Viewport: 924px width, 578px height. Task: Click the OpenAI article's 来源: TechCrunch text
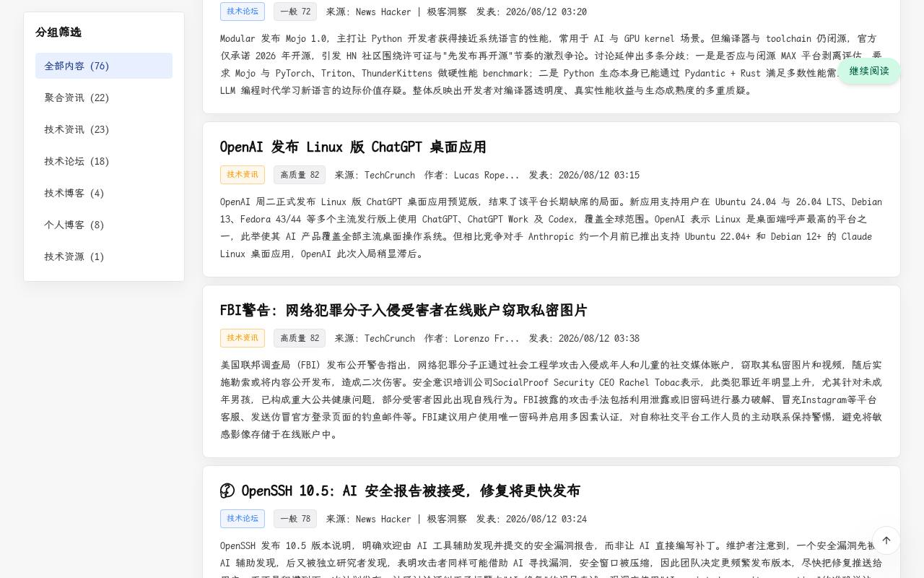click(x=375, y=175)
